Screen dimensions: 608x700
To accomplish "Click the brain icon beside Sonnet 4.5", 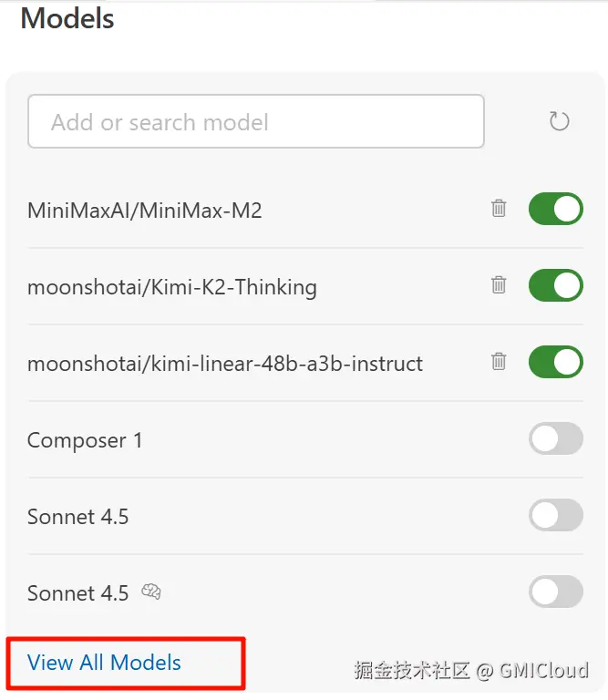I will pos(151,592).
